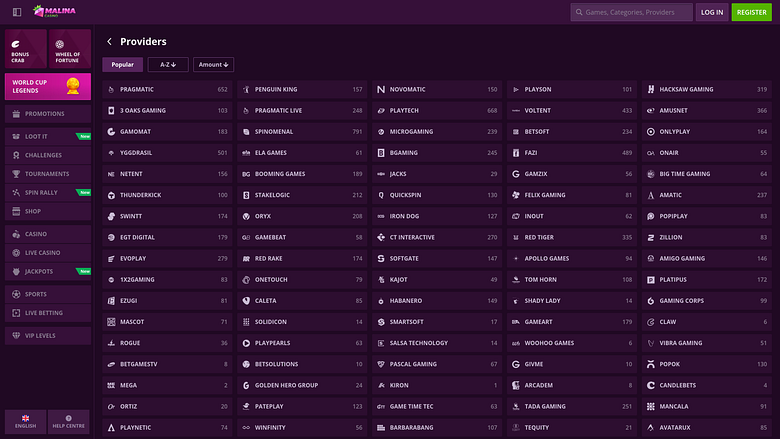Open Live Betting in sidebar
The image size is (780, 439).
pos(48,313)
